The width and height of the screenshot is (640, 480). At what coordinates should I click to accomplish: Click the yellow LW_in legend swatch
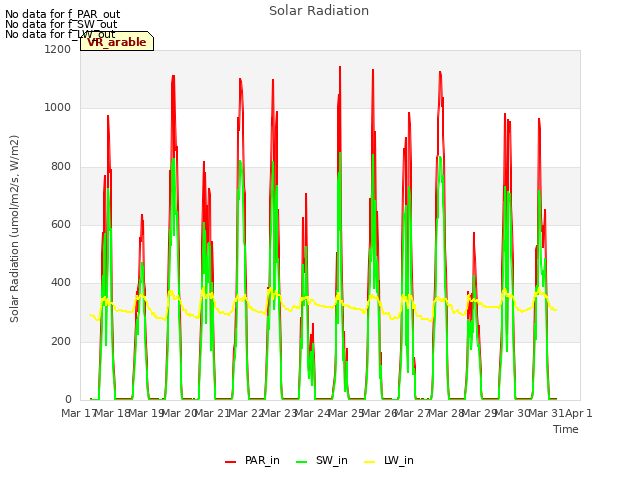pos(369,462)
